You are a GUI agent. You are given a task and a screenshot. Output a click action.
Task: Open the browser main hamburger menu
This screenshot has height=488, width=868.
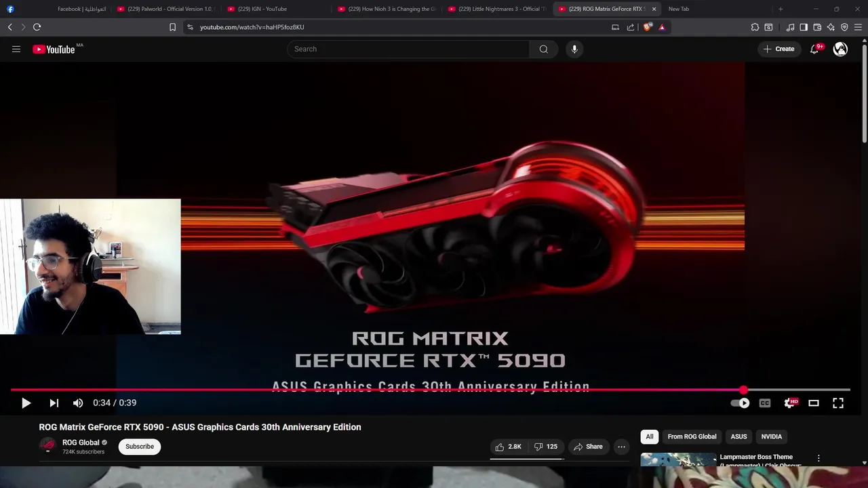858,27
